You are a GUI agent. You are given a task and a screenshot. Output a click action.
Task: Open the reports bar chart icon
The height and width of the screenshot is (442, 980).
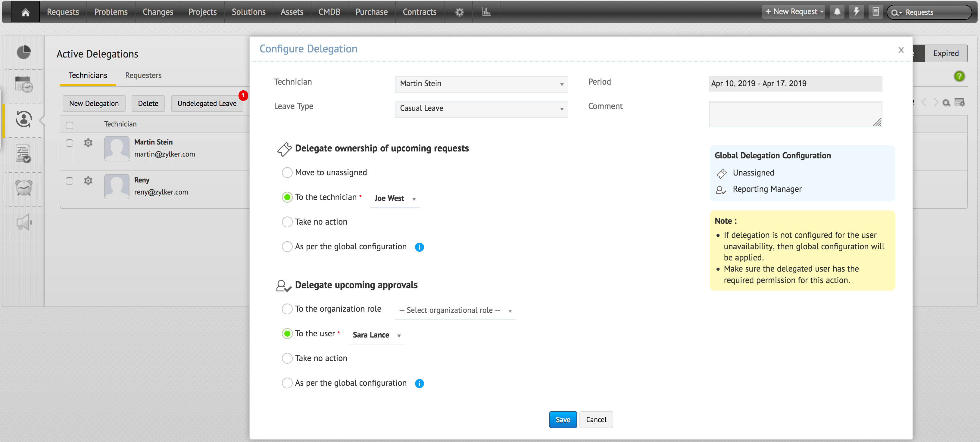tap(486, 12)
